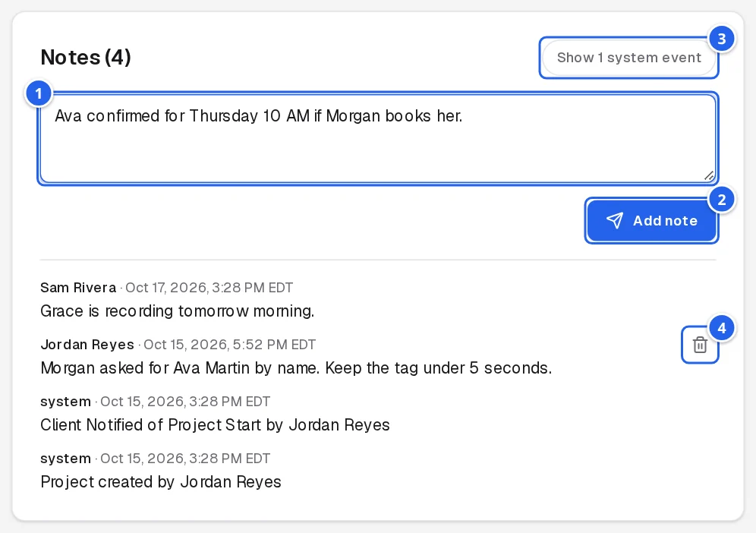Click "Client Notified of Project Start" entry
This screenshot has width=756, height=533.
pyautogui.click(x=215, y=425)
